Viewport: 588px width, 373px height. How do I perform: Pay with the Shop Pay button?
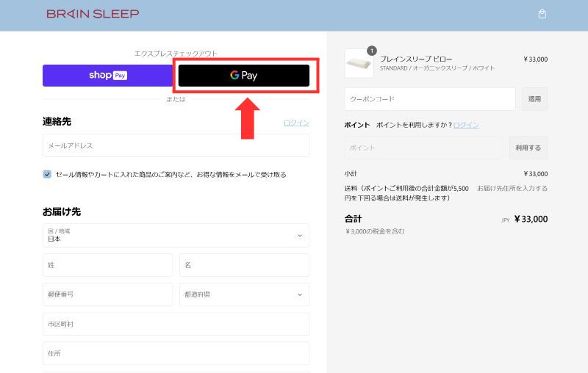107,76
